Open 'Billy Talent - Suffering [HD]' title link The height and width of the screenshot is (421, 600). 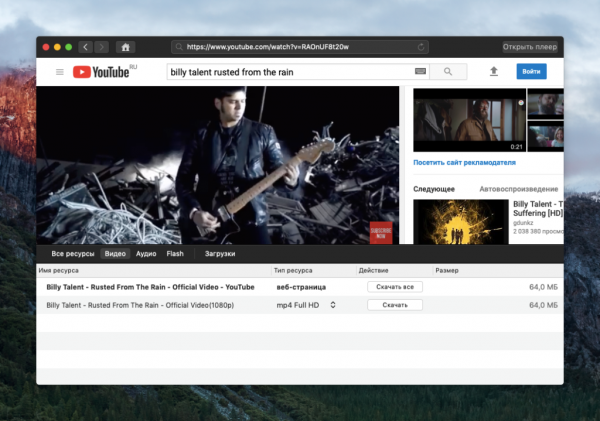coord(538,209)
